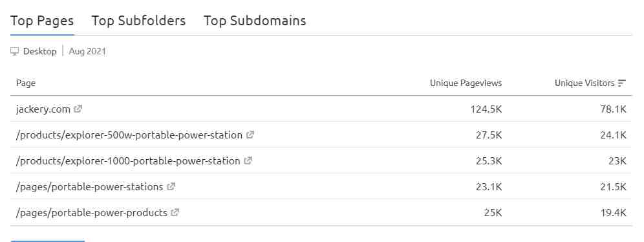The image size is (644, 242).
Task: Open portable-power-products external link icon
Action: [x=175, y=212]
